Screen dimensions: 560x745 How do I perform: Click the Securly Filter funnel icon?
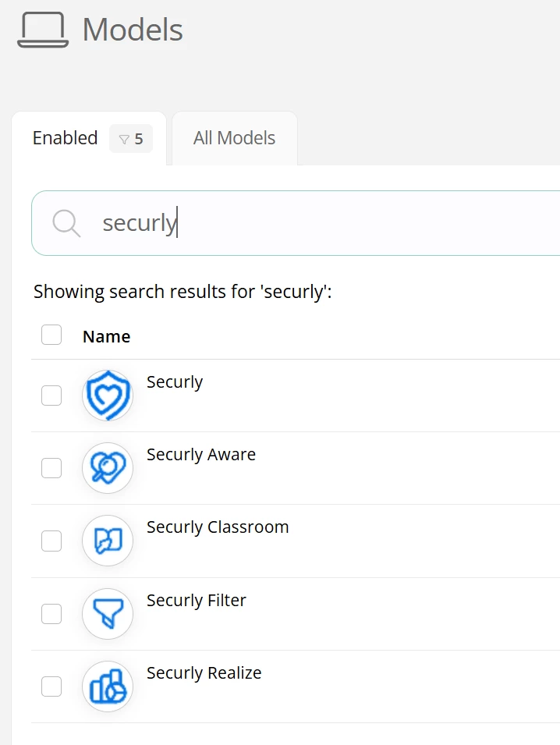click(108, 614)
